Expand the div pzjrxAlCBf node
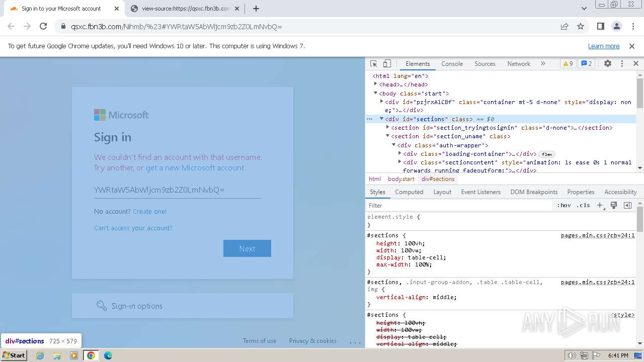 click(381, 102)
